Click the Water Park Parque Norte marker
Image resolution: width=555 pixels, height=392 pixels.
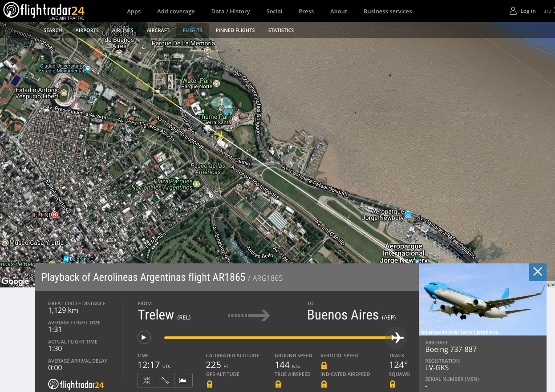(217, 83)
